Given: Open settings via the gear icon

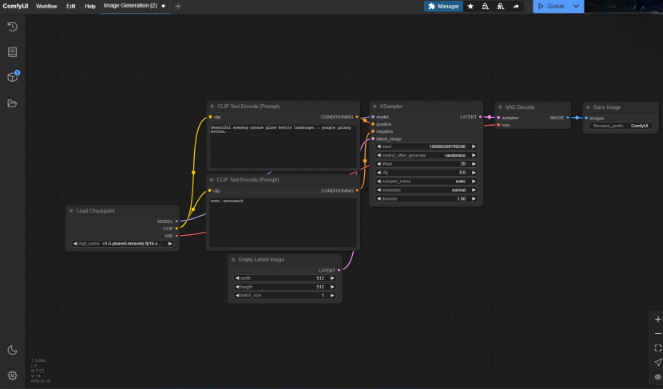Looking at the screenshot, I should tap(12, 375).
